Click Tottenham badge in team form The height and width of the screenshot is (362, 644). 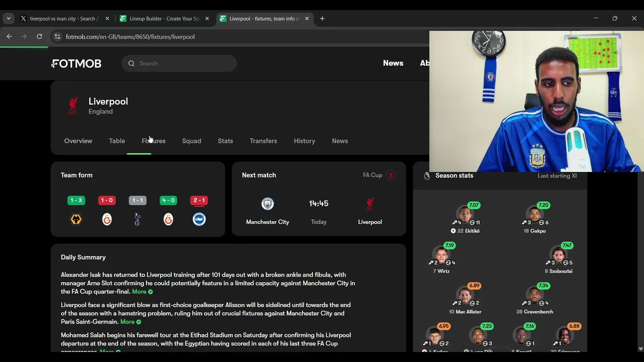137,219
